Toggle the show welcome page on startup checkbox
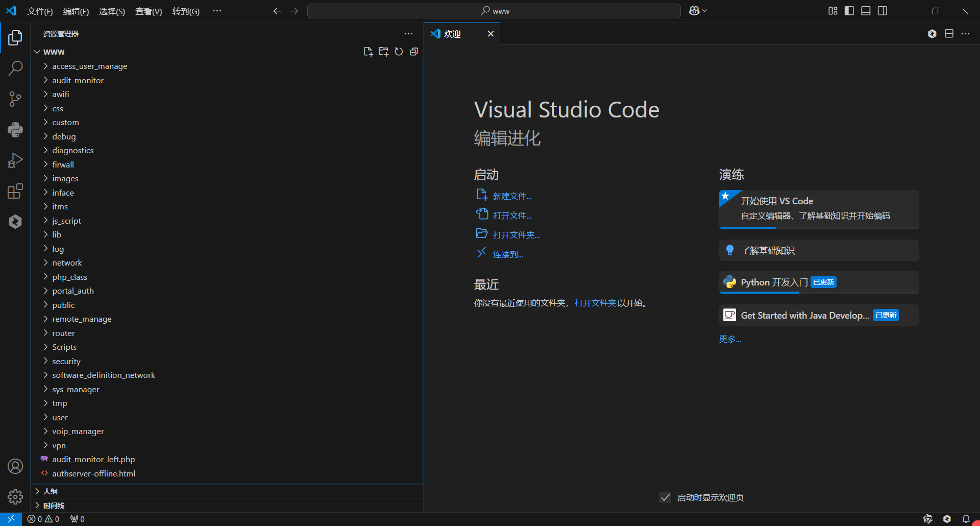980x526 pixels. (665, 497)
